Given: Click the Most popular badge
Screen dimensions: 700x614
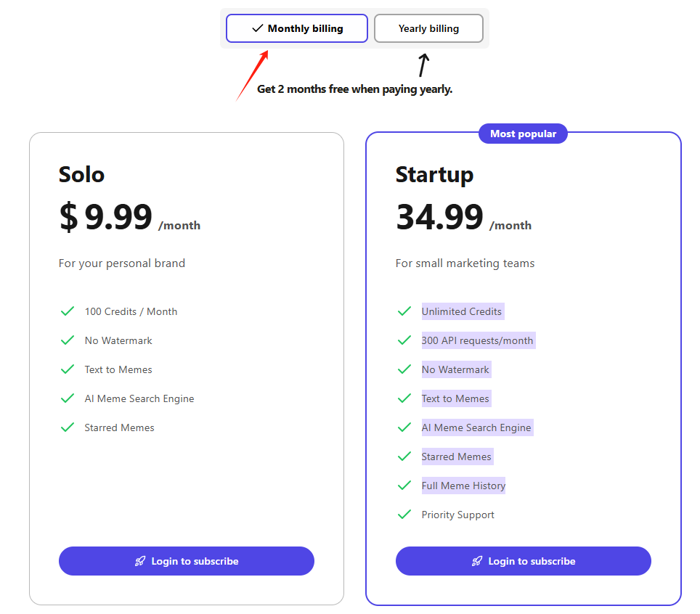Looking at the screenshot, I should (523, 134).
